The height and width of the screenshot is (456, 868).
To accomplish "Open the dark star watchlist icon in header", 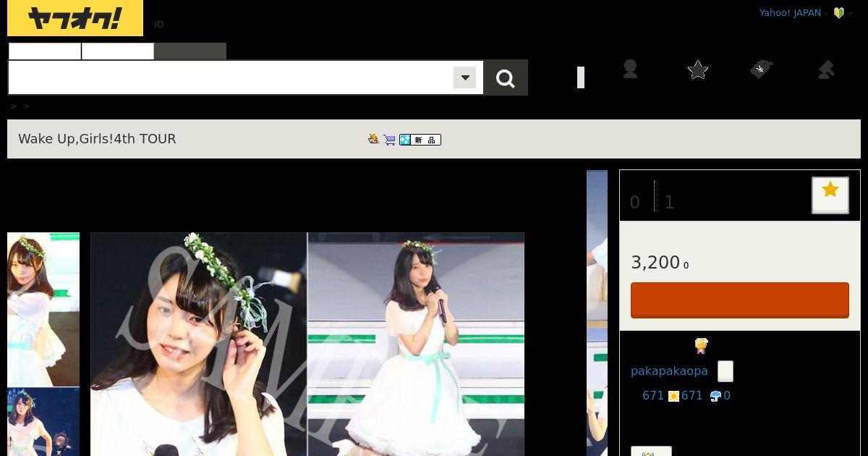I will click(x=698, y=69).
